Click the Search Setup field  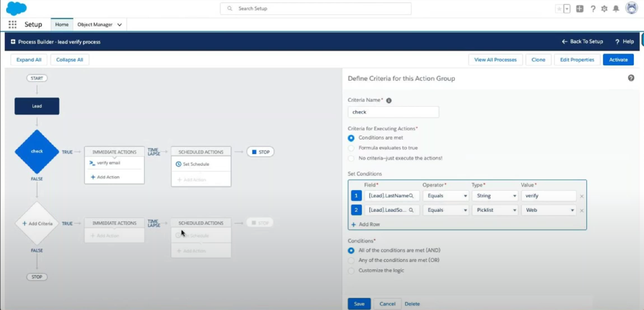pos(316,9)
